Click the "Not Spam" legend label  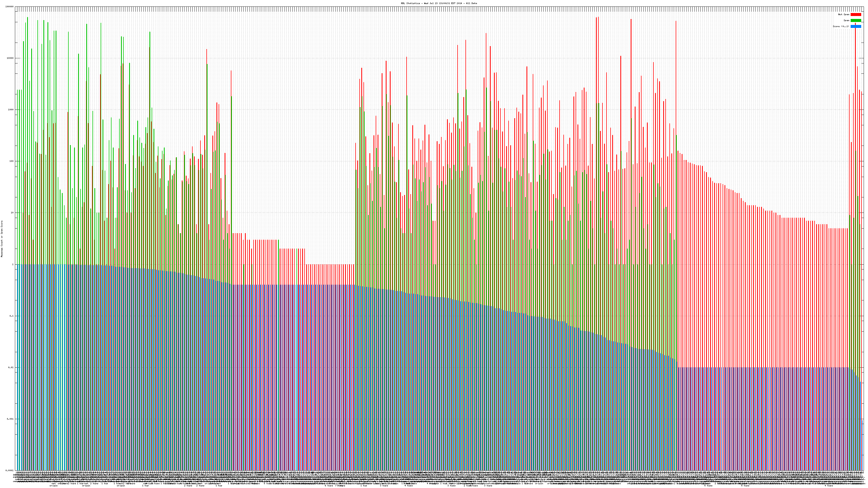pyautogui.click(x=844, y=14)
